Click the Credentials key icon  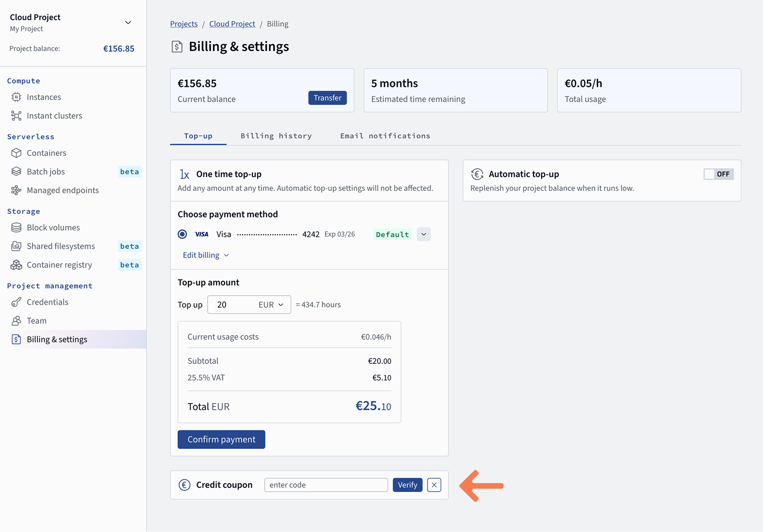pyautogui.click(x=16, y=302)
